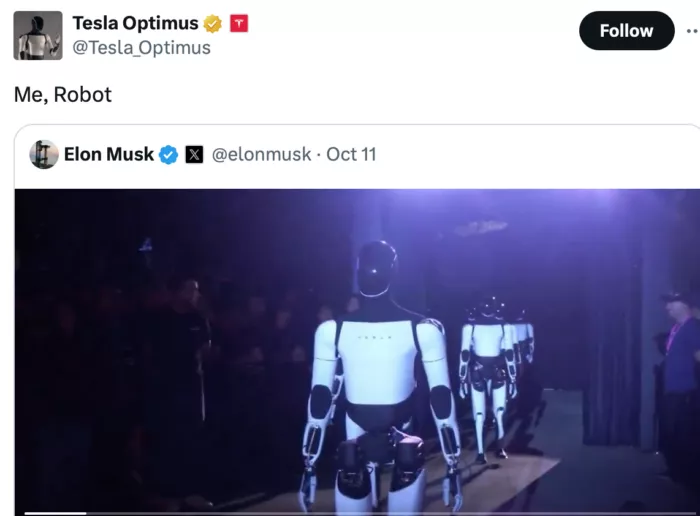This screenshot has height=516, width=700.
Task: Follow the Tesla Optimus account
Action: point(626,31)
